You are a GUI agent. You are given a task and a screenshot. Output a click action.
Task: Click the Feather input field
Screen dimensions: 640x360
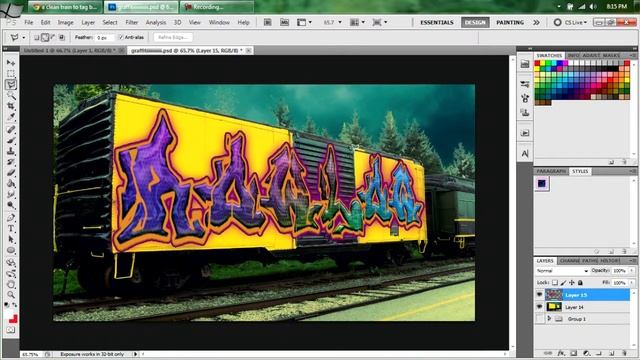pos(105,38)
